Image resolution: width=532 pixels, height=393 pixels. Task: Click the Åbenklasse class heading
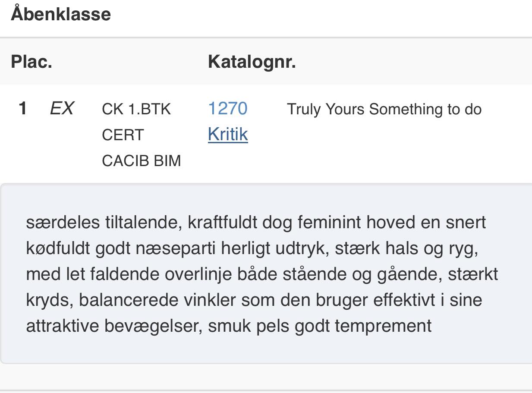[x=61, y=13]
